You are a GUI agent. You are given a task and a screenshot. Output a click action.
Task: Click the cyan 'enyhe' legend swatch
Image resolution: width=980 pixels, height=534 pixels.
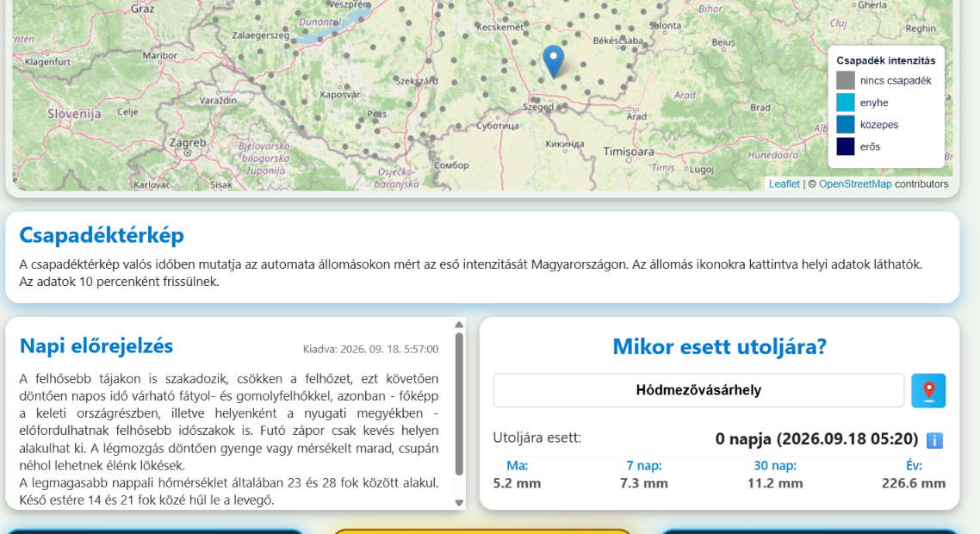click(845, 102)
